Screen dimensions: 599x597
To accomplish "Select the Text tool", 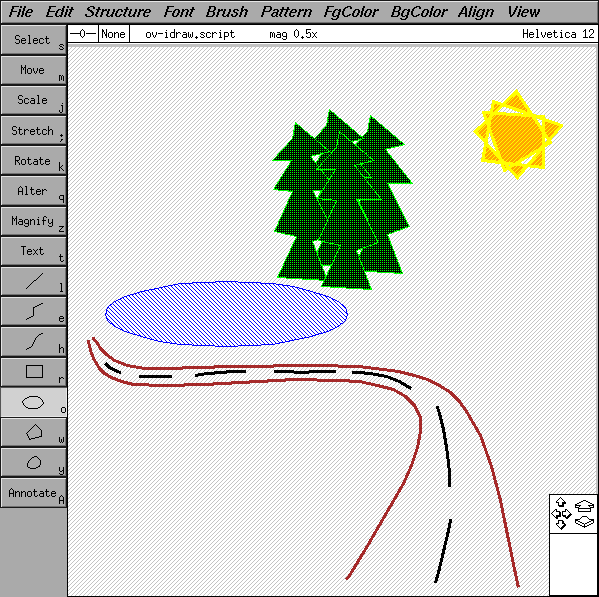I will pos(34,251).
